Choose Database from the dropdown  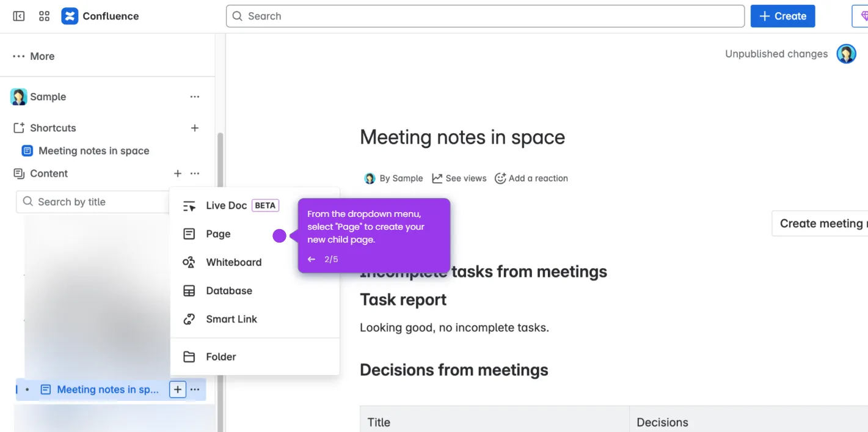click(x=255, y=291)
